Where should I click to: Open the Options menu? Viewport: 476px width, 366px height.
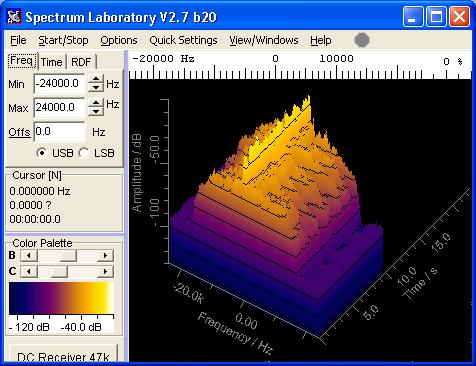point(119,40)
